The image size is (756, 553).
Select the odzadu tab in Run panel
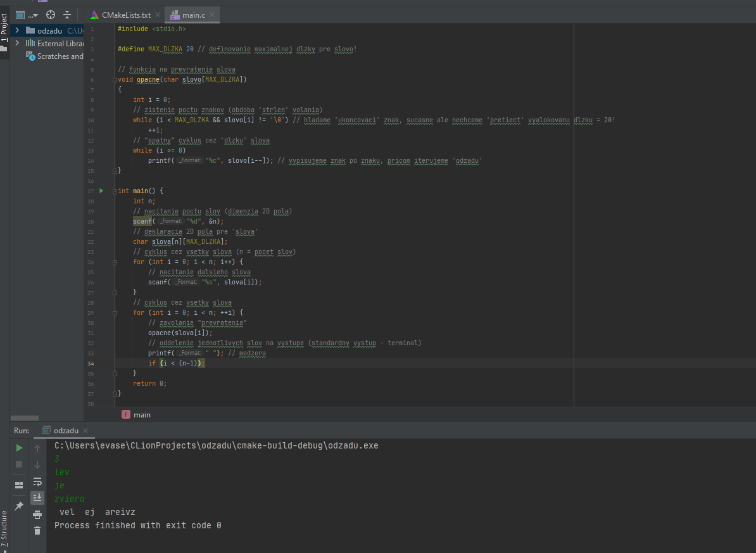[x=65, y=431]
